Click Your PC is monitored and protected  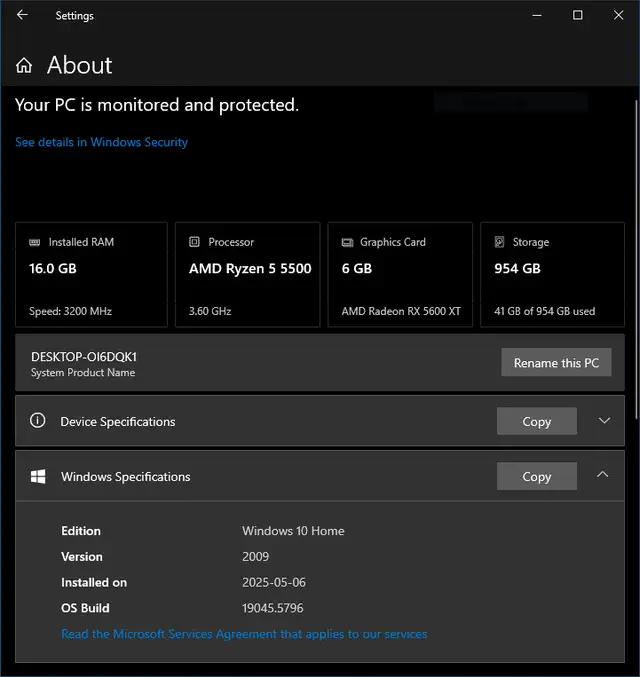coord(157,105)
